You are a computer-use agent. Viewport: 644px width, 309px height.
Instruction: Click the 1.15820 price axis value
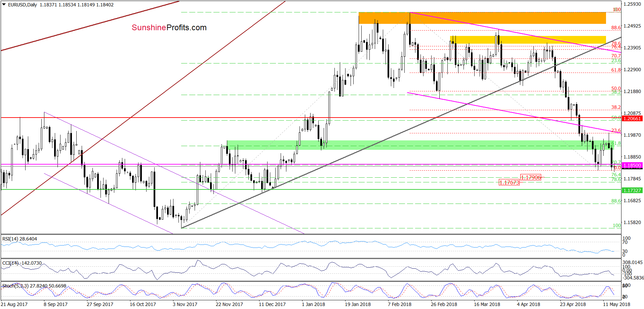tap(632, 222)
